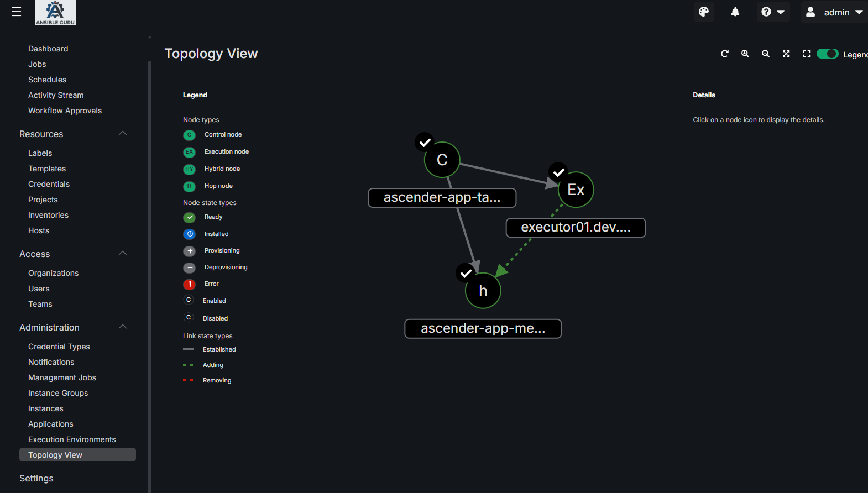Reset topology zoom with brackets icon
868x493 pixels.
807,54
